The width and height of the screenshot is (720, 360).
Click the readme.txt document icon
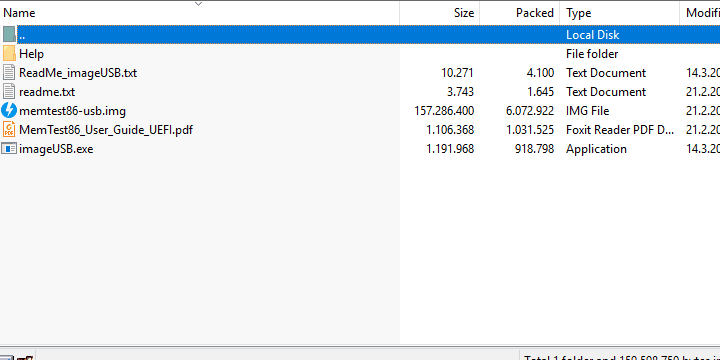9,92
